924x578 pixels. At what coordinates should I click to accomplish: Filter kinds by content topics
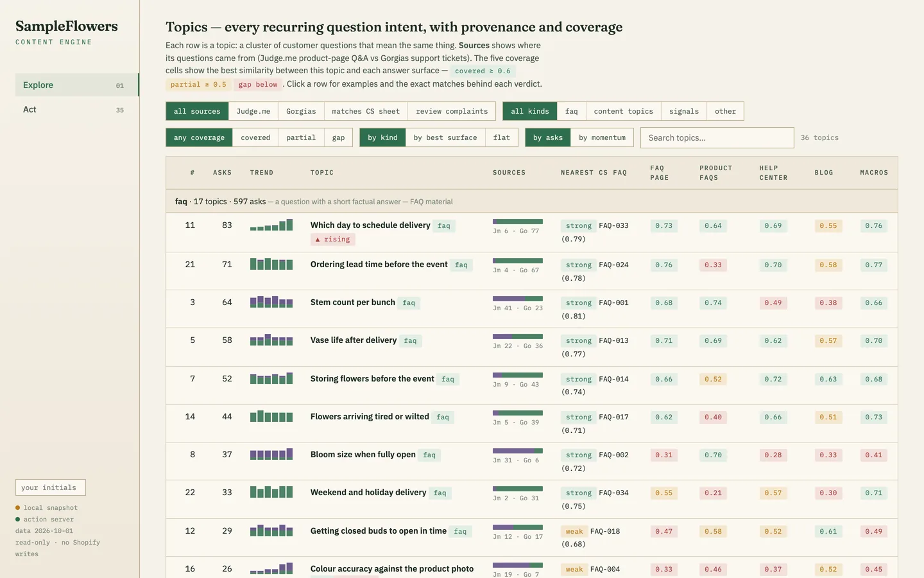[x=624, y=111]
